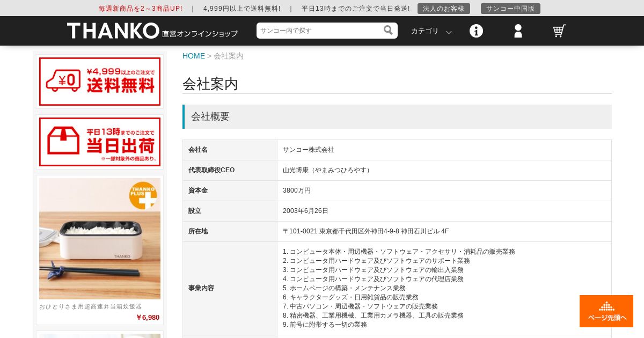
Task: Click the 毎週新商品を2～3商品UP! notice
Action: point(140,9)
